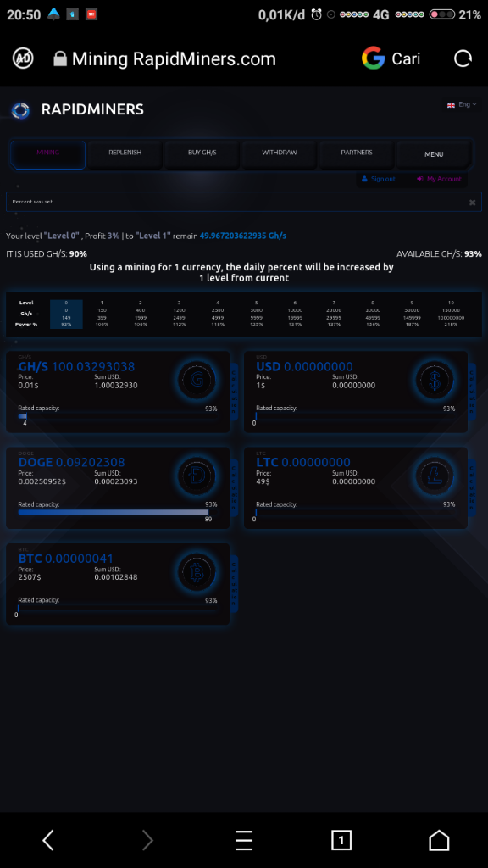This screenshot has width=488, height=868.
Task: Adjust the BTC rated capacity slider
Action: pos(117,608)
